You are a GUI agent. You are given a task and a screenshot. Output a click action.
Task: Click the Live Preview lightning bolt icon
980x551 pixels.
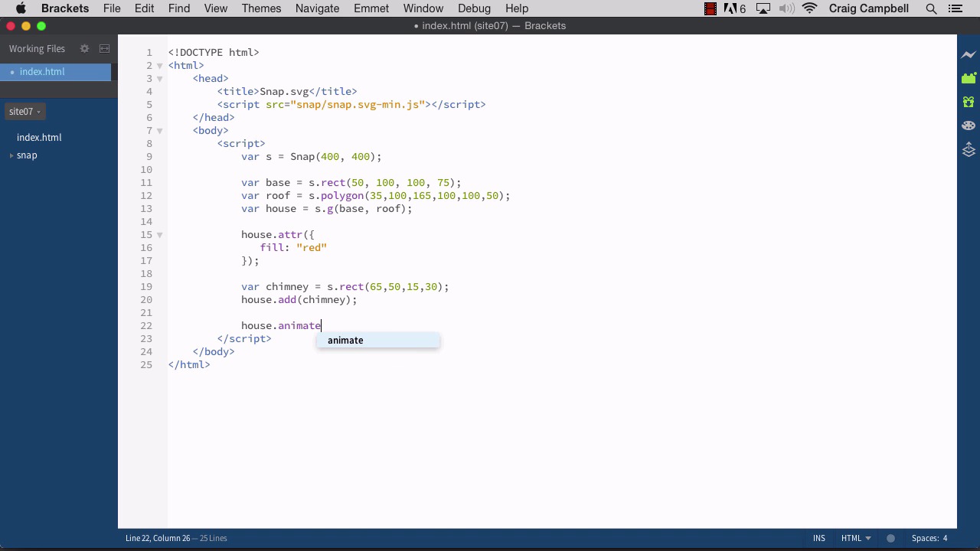coord(969,55)
